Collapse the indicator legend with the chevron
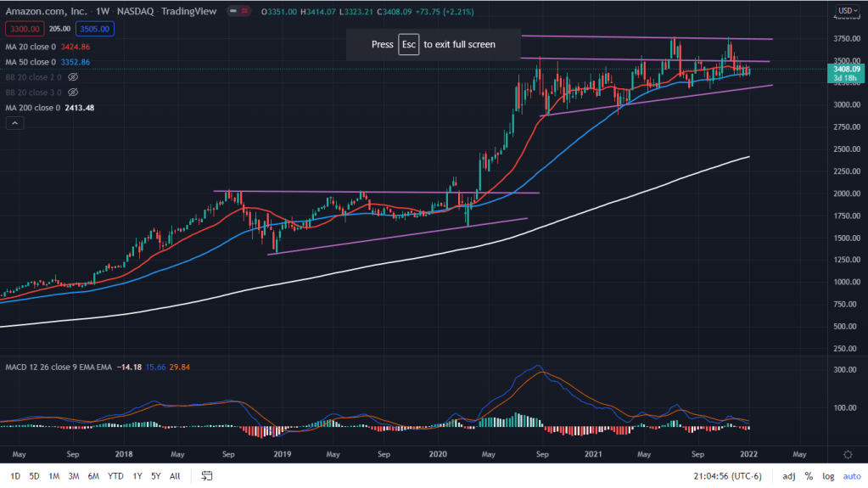Image resolution: width=868 pixels, height=488 pixels. coord(15,123)
